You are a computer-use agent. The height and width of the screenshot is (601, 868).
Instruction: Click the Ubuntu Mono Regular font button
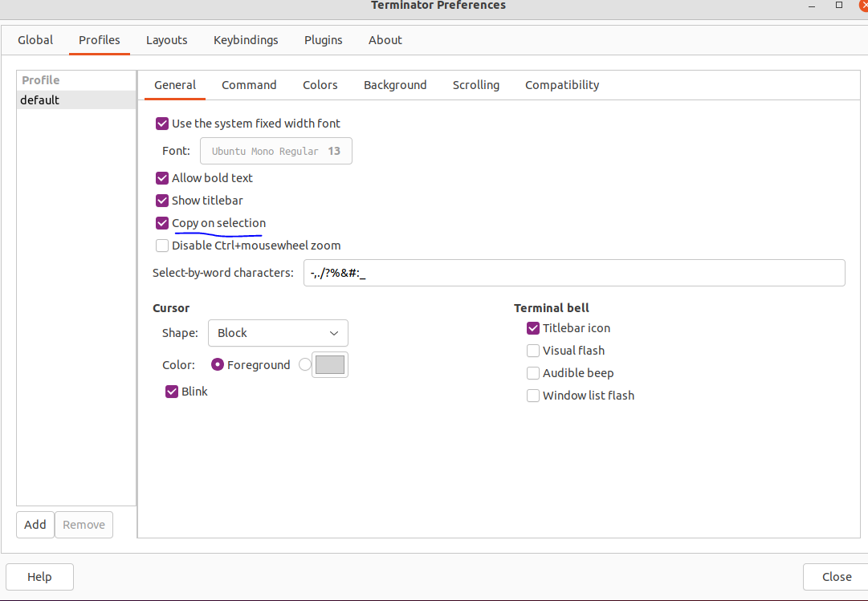pos(275,151)
